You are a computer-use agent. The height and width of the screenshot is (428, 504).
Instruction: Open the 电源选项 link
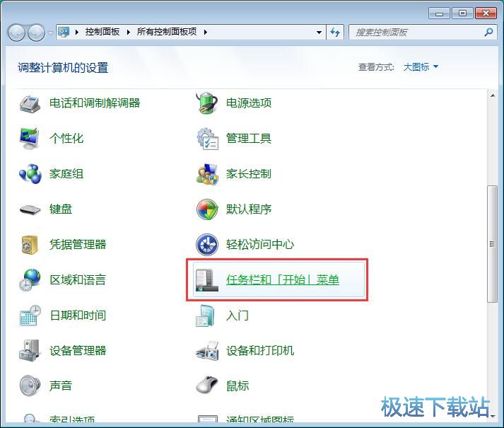click(x=248, y=103)
